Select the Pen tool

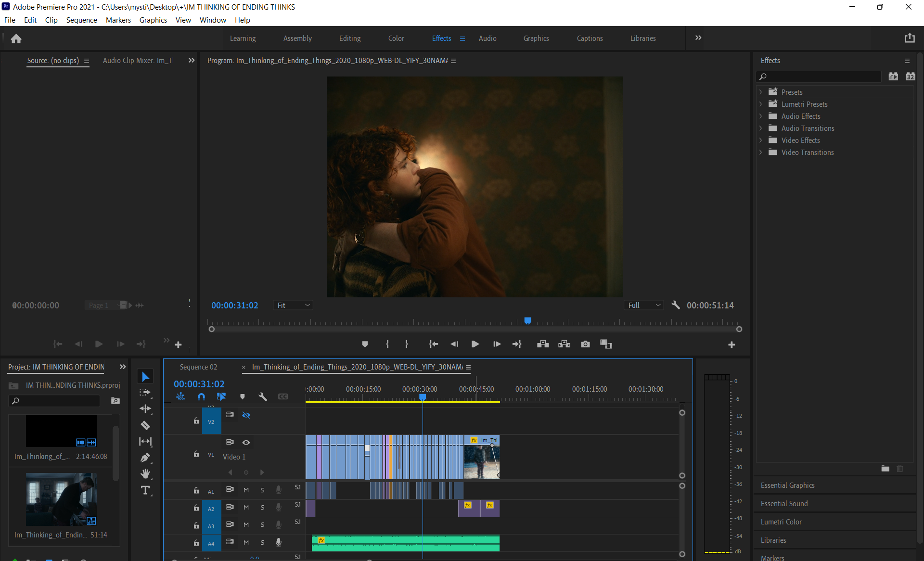[145, 458]
